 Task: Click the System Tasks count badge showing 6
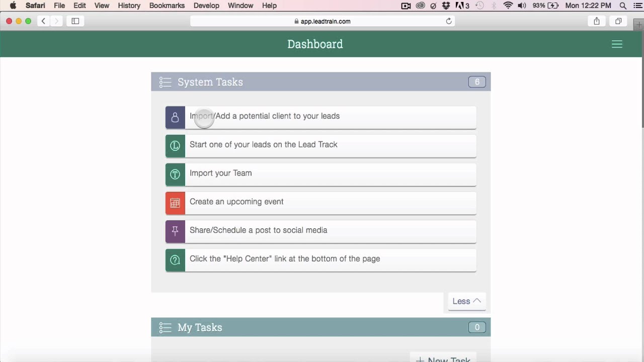(477, 82)
